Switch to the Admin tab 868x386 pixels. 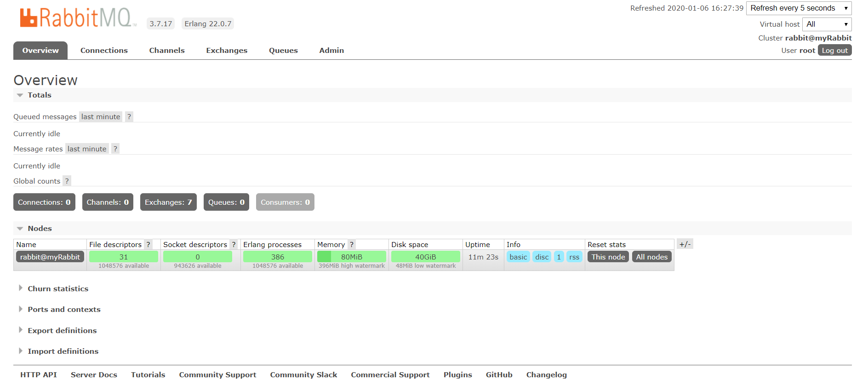(x=331, y=51)
